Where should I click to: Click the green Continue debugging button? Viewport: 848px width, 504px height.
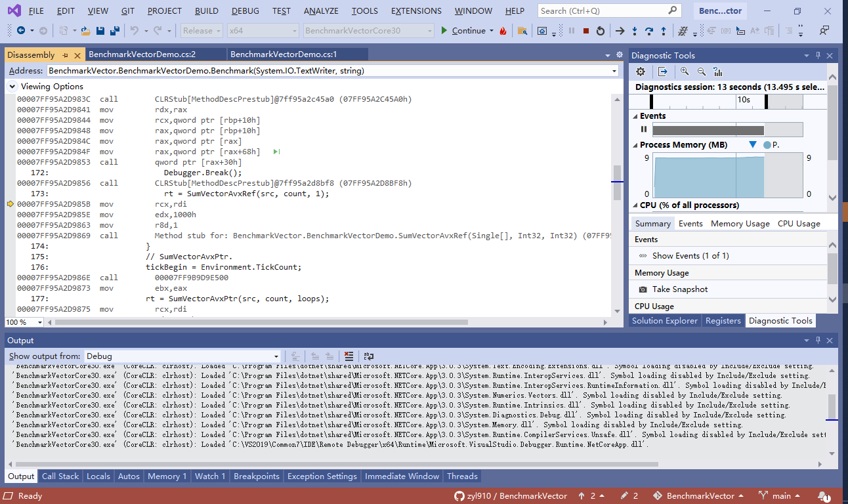(x=463, y=31)
